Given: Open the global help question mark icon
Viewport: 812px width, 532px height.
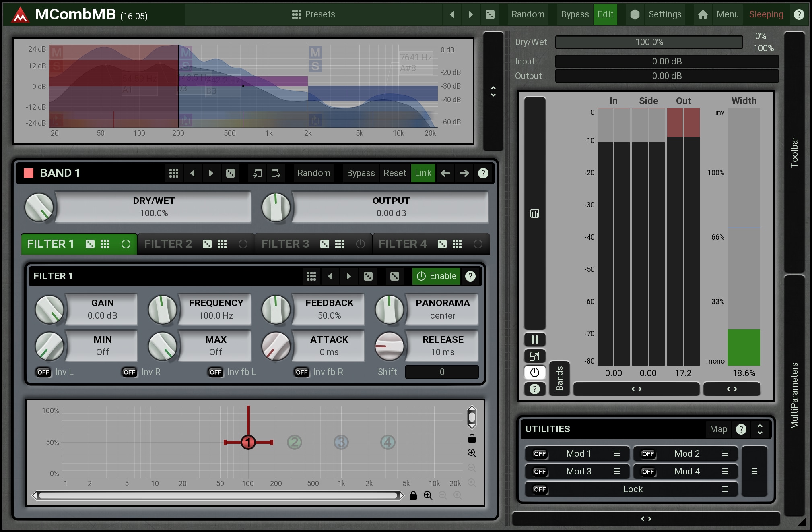Looking at the screenshot, I should [799, 14].
